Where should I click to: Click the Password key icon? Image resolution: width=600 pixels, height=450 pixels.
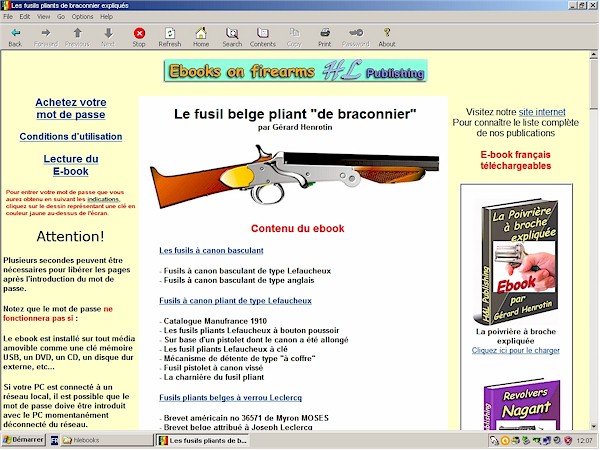(356, 33)
